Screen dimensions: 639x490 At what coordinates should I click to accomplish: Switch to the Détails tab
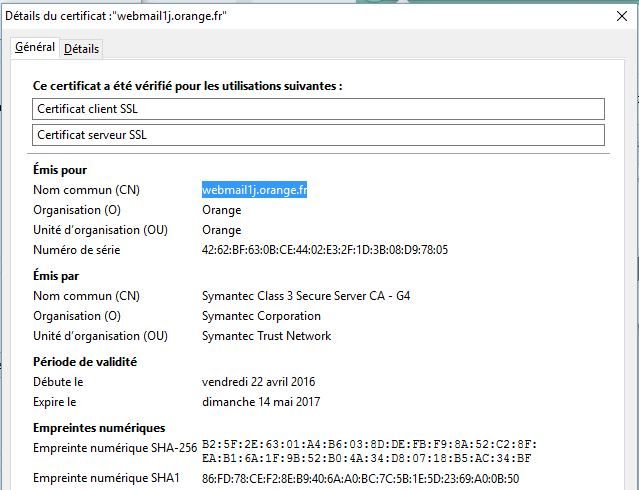click(81, 48)
